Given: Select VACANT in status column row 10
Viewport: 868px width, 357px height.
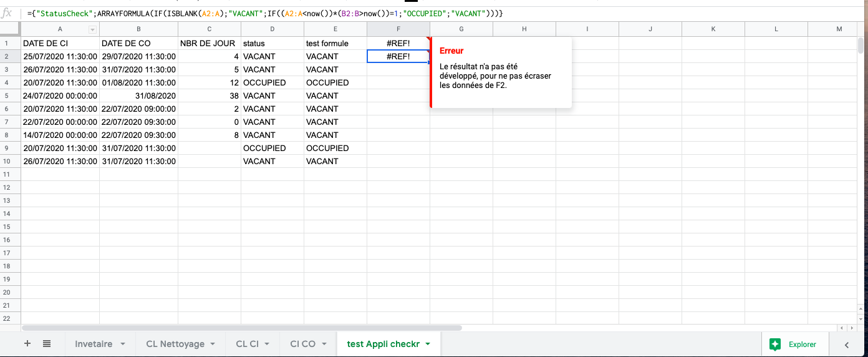Looking at the screenshot, I should (x=272, y=161).
